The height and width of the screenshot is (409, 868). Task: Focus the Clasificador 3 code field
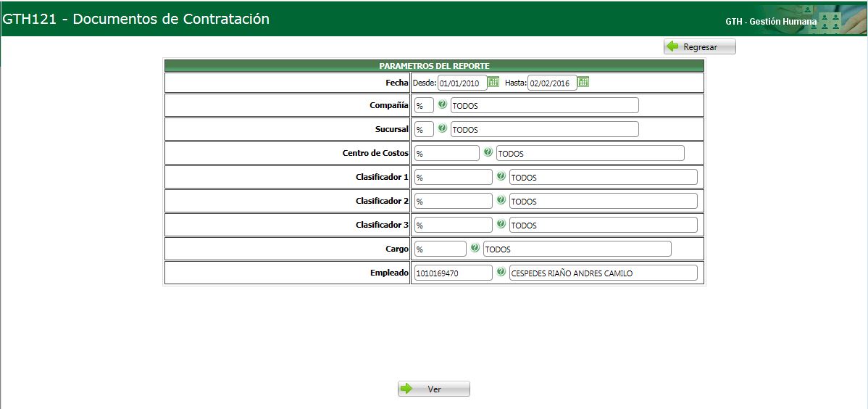coord(454,225)
